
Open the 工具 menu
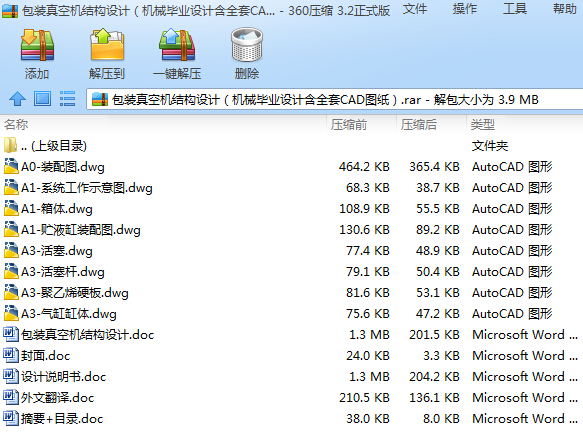pos(515,9)
